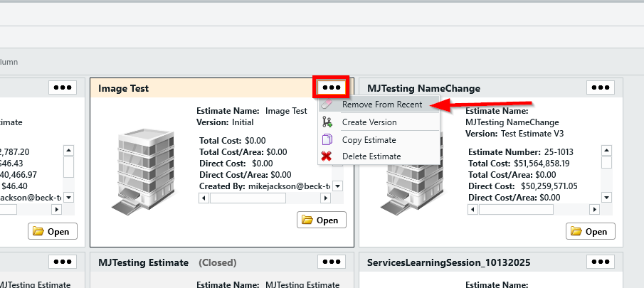
Task: Click the Copy Estimate document icon
Action: coord(327,139)
